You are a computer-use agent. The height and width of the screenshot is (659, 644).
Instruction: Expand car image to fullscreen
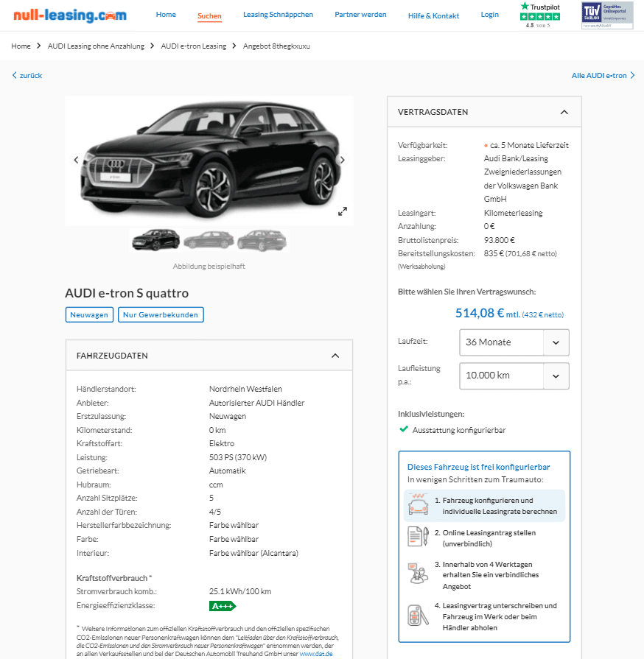343,211
